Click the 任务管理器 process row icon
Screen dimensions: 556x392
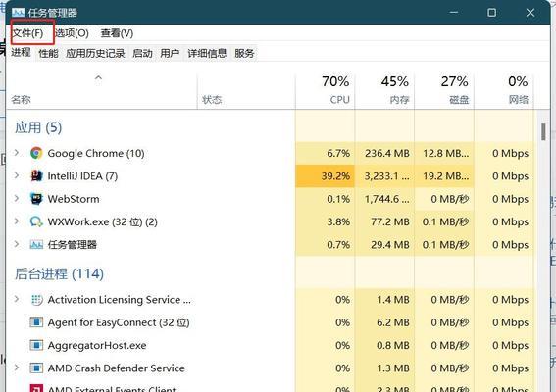tap(36, 245)
